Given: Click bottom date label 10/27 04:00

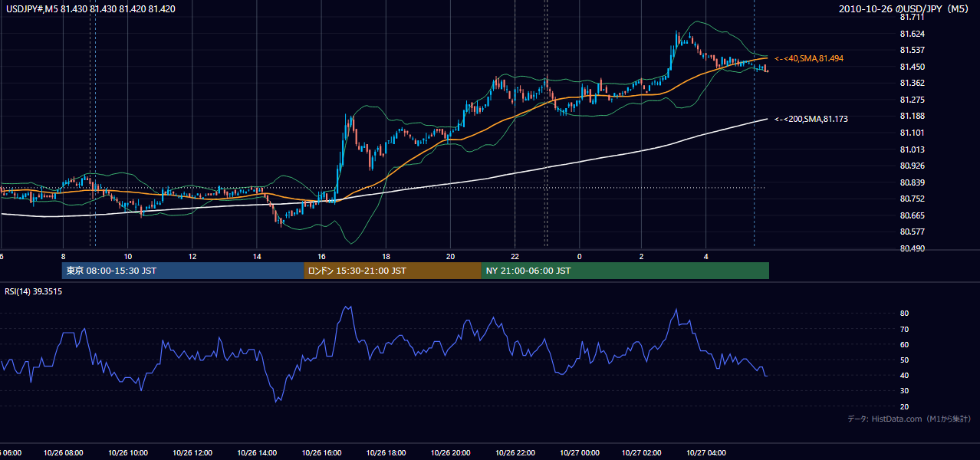Looking at the screenshot, I should coord(705,452).
